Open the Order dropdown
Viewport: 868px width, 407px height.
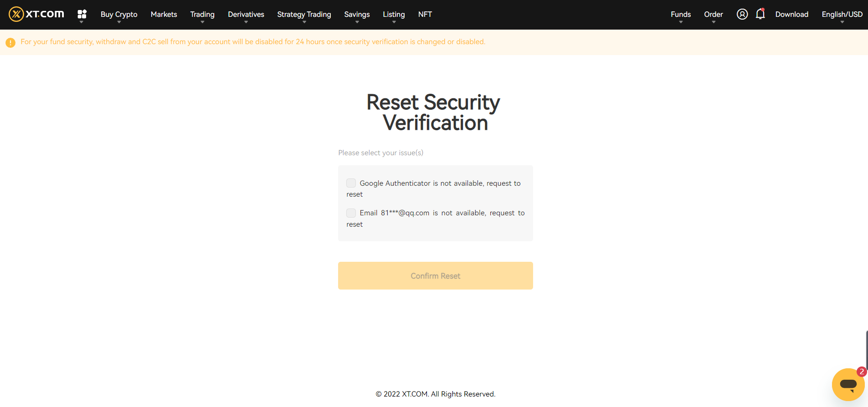tap(713, 15)
